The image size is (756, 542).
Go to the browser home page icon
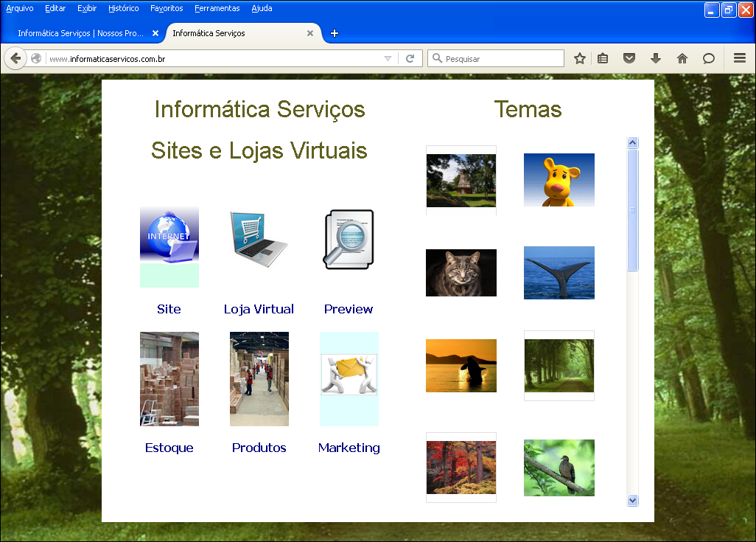click(682, 59)
